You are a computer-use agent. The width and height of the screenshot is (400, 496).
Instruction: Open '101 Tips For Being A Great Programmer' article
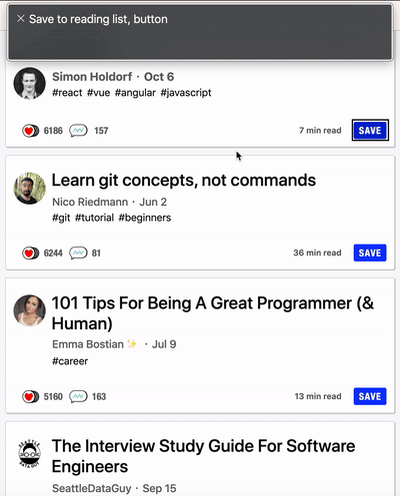[213, 313]
